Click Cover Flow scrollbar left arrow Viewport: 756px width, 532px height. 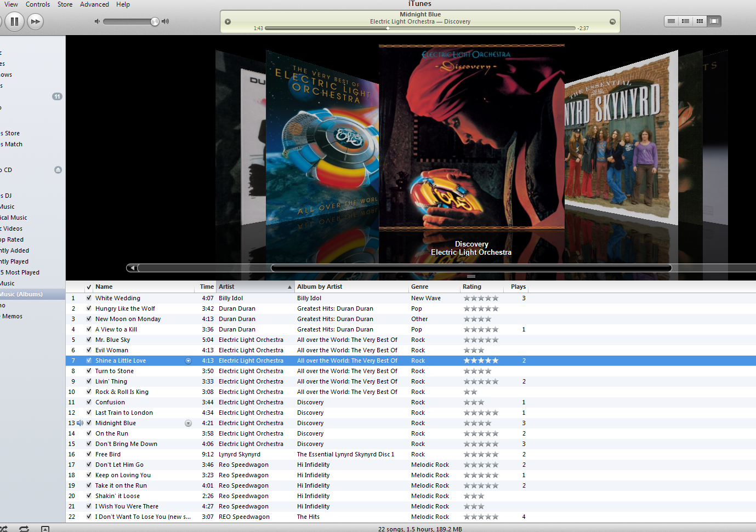132,268
